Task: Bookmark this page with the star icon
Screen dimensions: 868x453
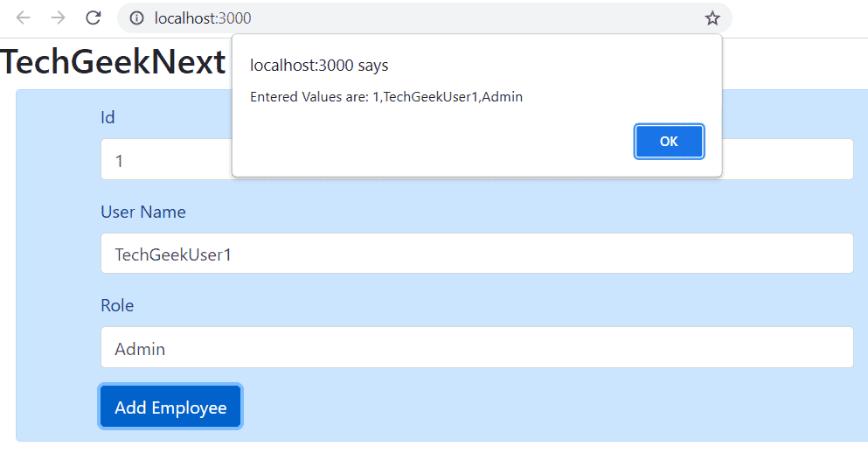Action: click(x=712, y=18)
